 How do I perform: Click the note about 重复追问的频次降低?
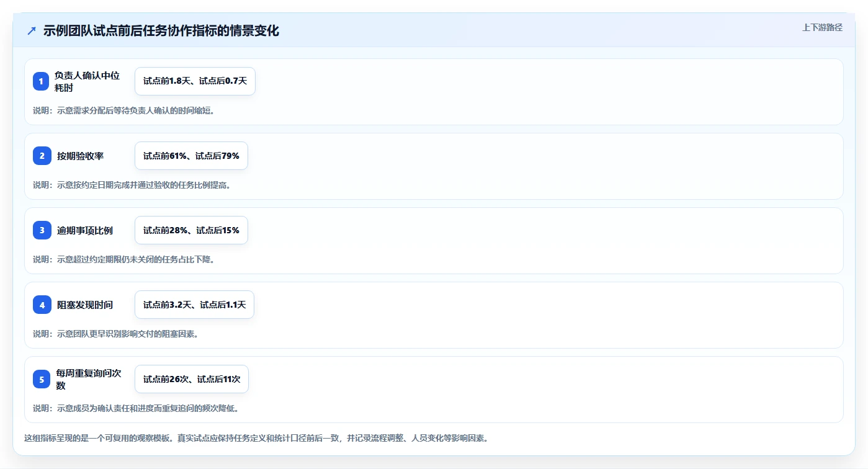[x=136, y=408]
